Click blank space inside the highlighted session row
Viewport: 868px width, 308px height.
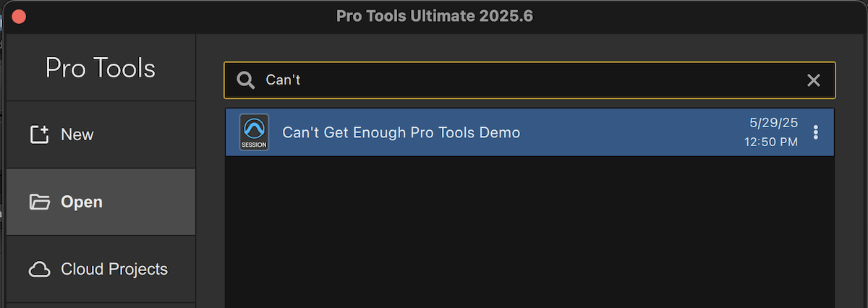click(629, 133)
